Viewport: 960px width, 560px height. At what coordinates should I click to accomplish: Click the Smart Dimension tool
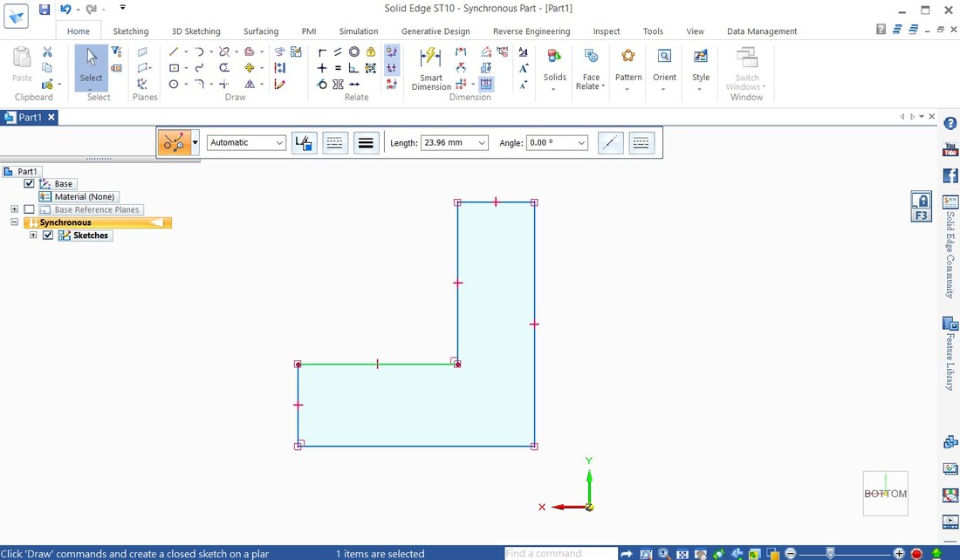tap(430, 68)
